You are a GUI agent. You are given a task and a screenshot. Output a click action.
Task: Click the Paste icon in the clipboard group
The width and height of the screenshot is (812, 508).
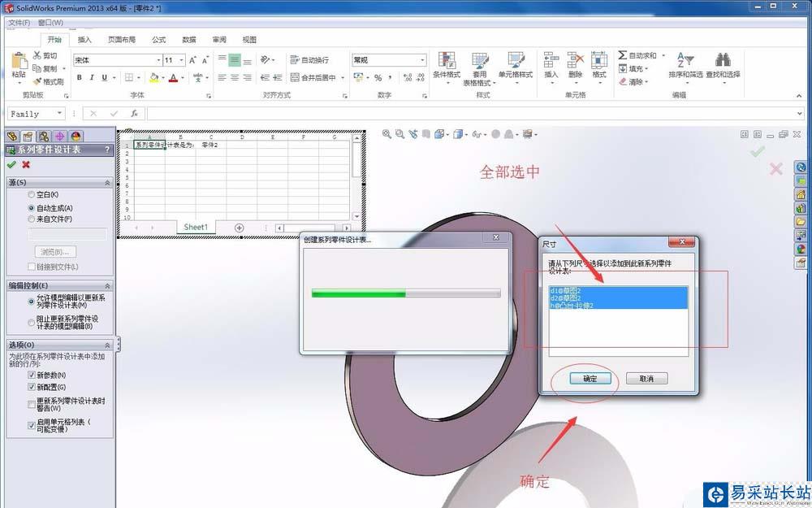[19, 61]
